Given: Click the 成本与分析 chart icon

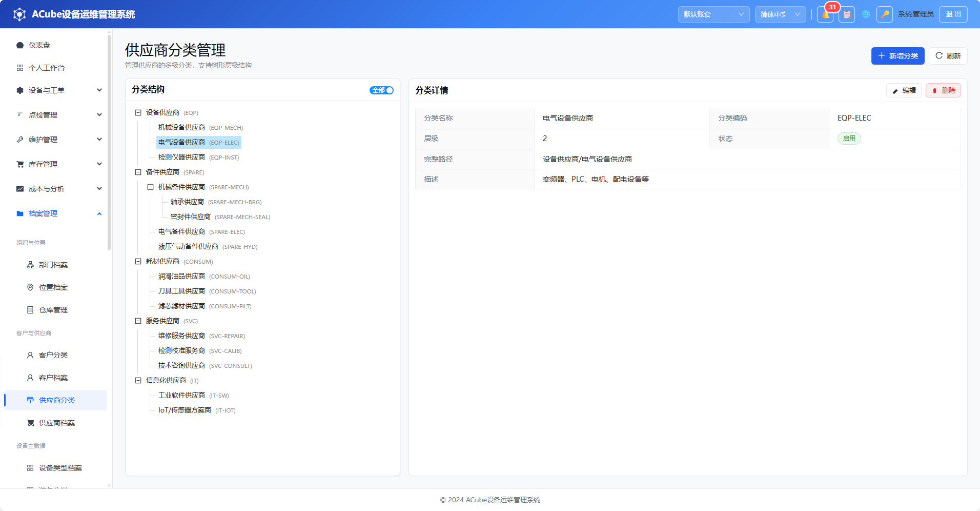Looking at the screenshot, I should pos(20,189).
